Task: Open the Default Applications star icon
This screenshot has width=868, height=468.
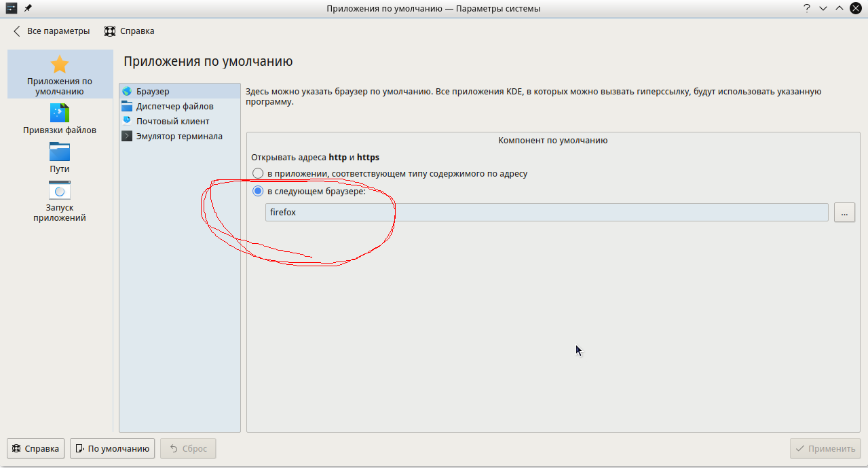Action: pyautogui.click(x=60, y=65)
